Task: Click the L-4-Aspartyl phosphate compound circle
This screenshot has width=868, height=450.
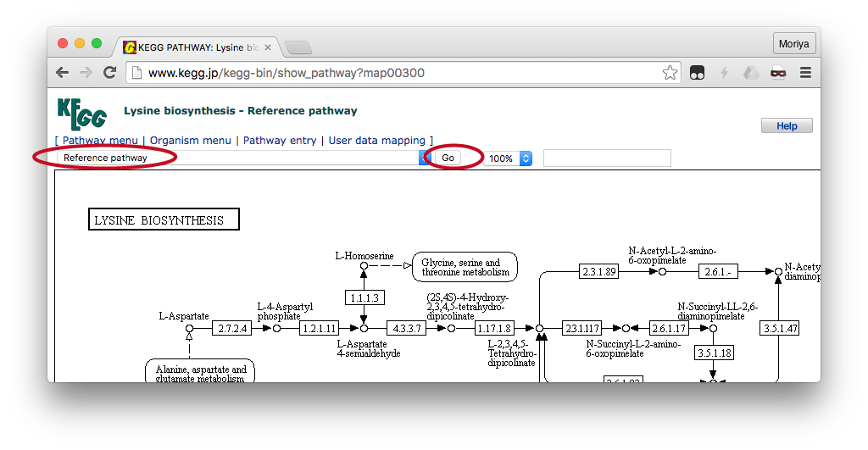Action: tap(277, 328)
